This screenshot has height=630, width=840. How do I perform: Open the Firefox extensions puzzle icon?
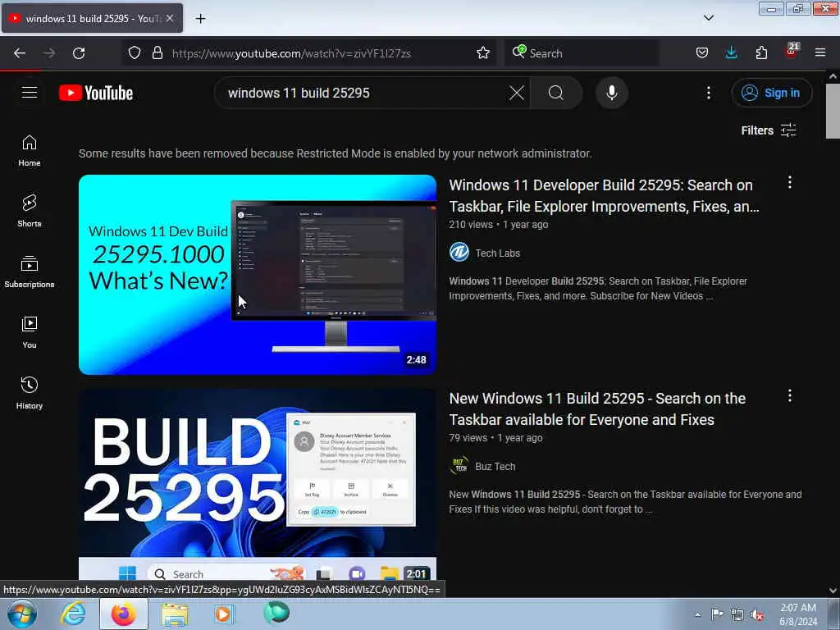pos(761,53)
